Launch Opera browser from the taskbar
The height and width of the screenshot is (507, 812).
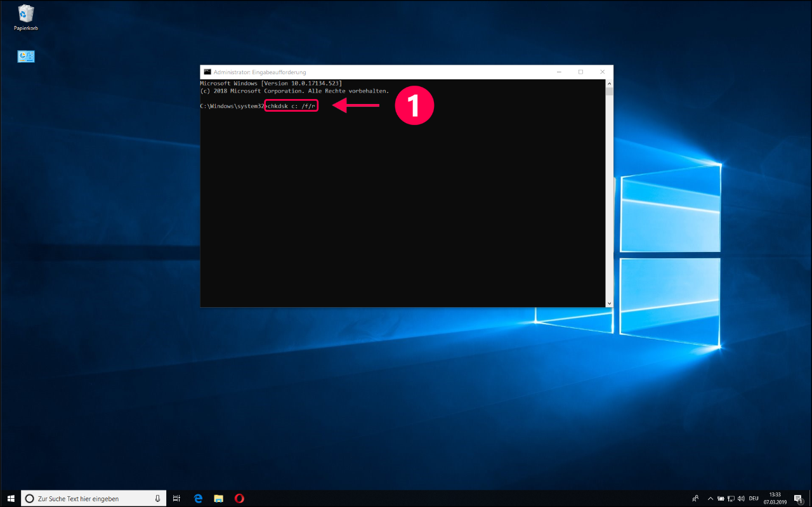pyautogui.click(x=239, y=499)
